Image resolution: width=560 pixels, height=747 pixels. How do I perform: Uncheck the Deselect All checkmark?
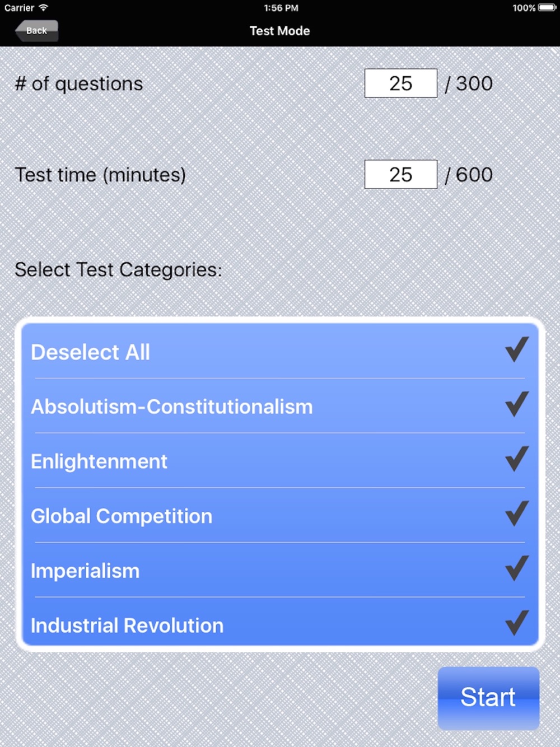click(x=516, y=349)
